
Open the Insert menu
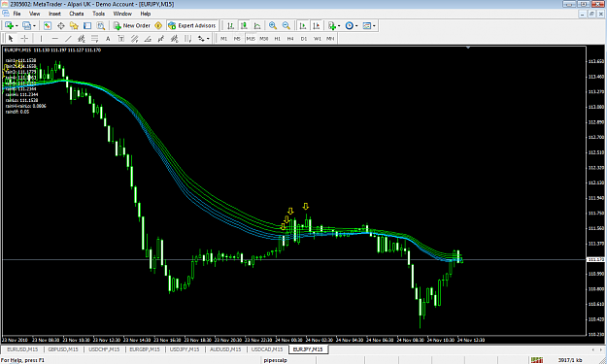point(54,14)
